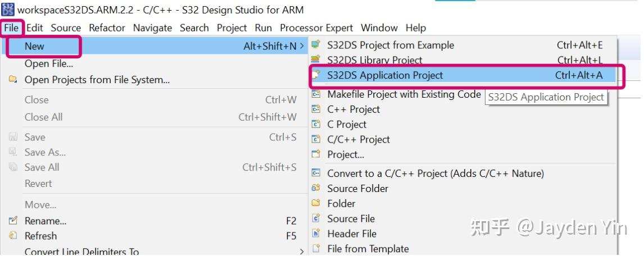644x256 pixels.
Task: Click the Open Projects from File System folder icon
Action: pos(13,79)
